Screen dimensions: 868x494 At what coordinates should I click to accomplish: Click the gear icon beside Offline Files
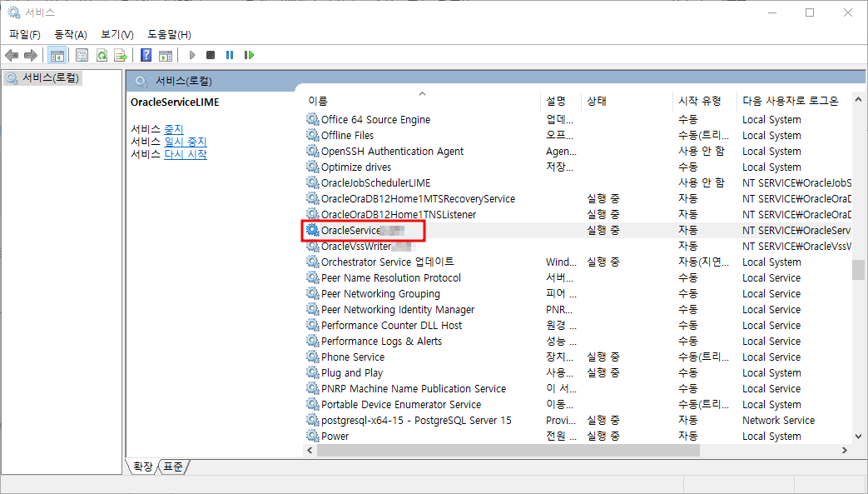pyautogui.click(x=313, y=135)
